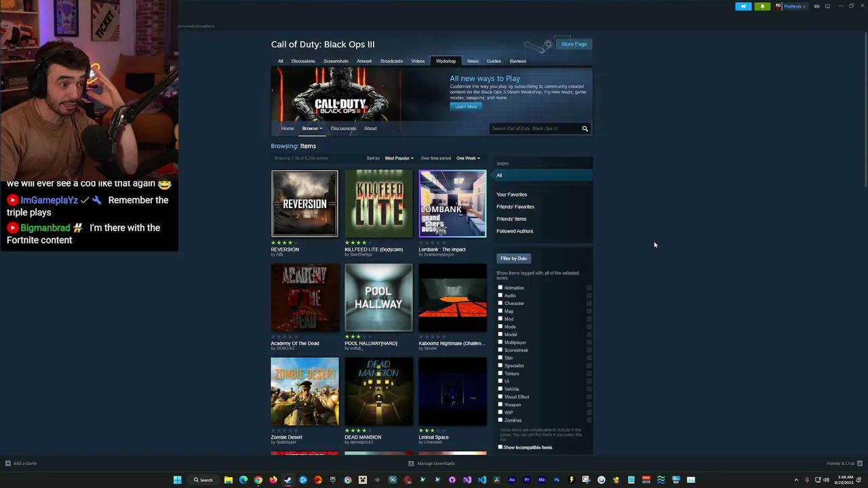Switch to the Artwork tab
The image size is (868, 488).
[364, 61]
